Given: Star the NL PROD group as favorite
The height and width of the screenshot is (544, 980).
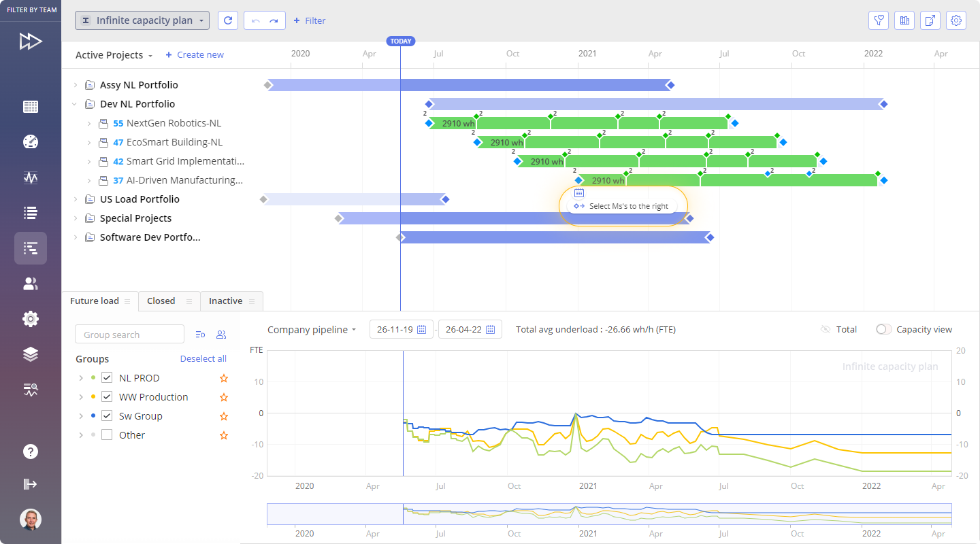Looking at the screenshot, I should pos(224,378).
